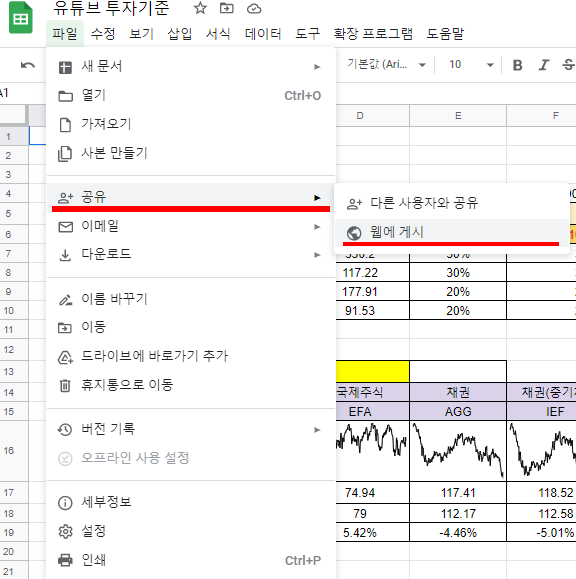This screenshot has height=579, width=576.
Task: Click the globe icon beside 웹에 게시
Action: 354,233
